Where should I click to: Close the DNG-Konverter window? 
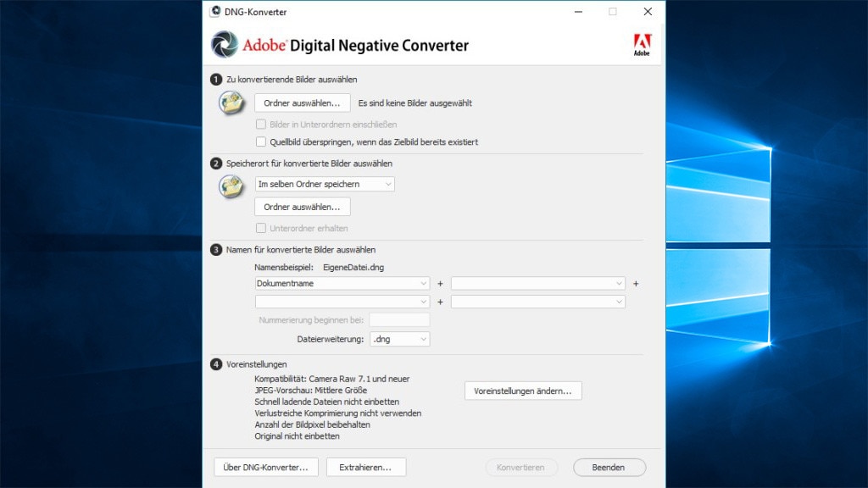coord(648,12)
